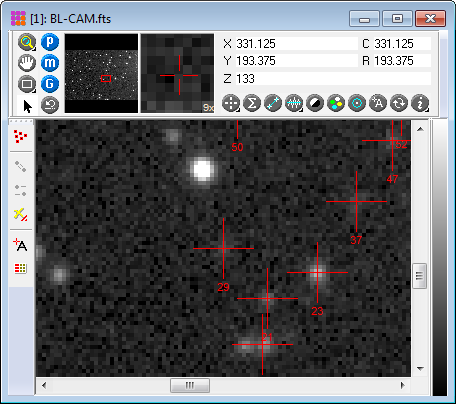This screenshot has width=456, height=404.
Task: Expand the profile plot tool options
Action: [x=294, y=103]
